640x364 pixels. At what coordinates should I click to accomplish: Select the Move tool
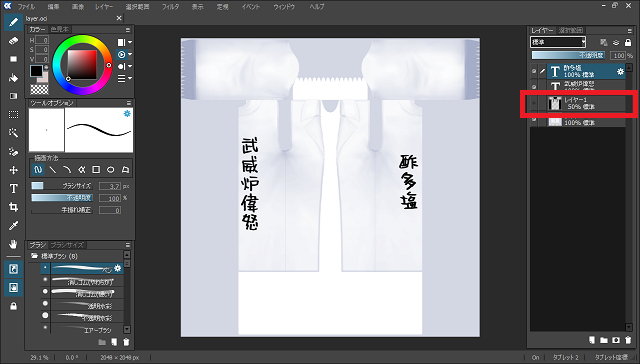(x=13, y=170)
